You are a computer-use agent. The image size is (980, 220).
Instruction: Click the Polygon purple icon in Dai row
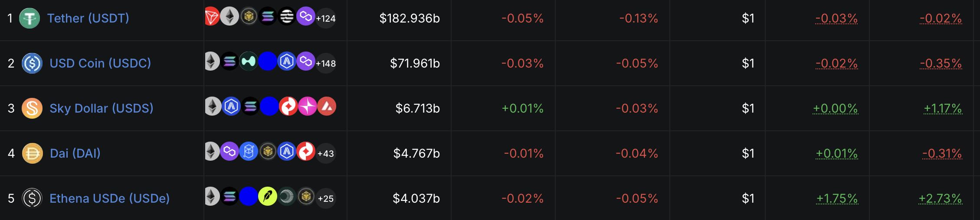pyautogui.click(x=229, y=152)
